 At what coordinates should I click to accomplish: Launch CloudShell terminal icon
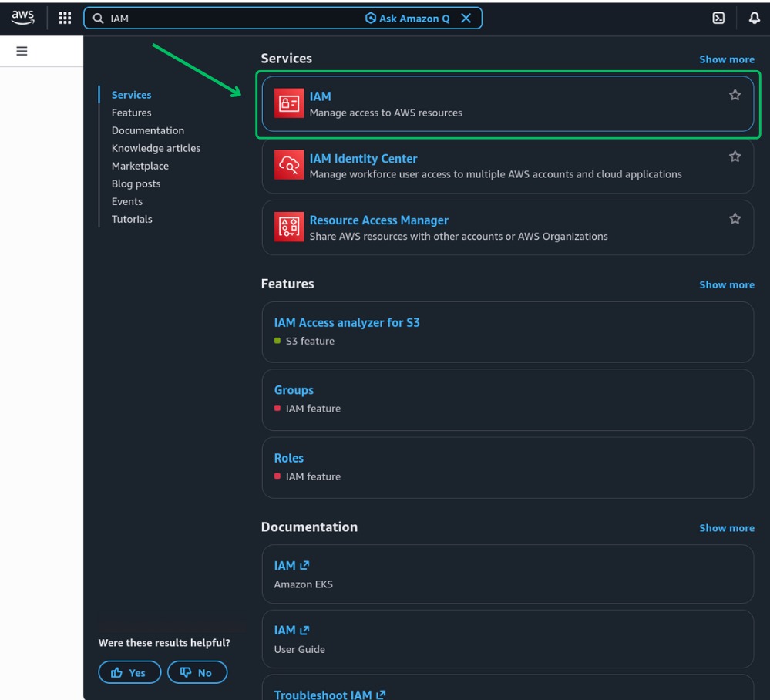[718, 19]
